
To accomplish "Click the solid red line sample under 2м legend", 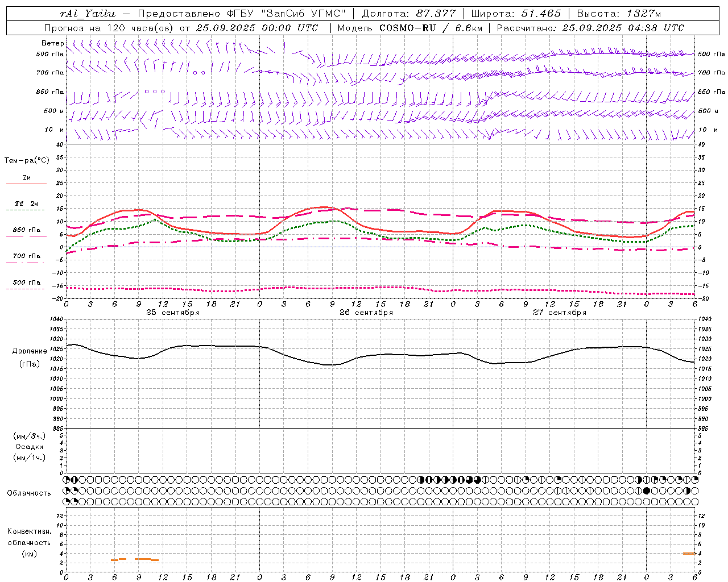I will 26,184.
